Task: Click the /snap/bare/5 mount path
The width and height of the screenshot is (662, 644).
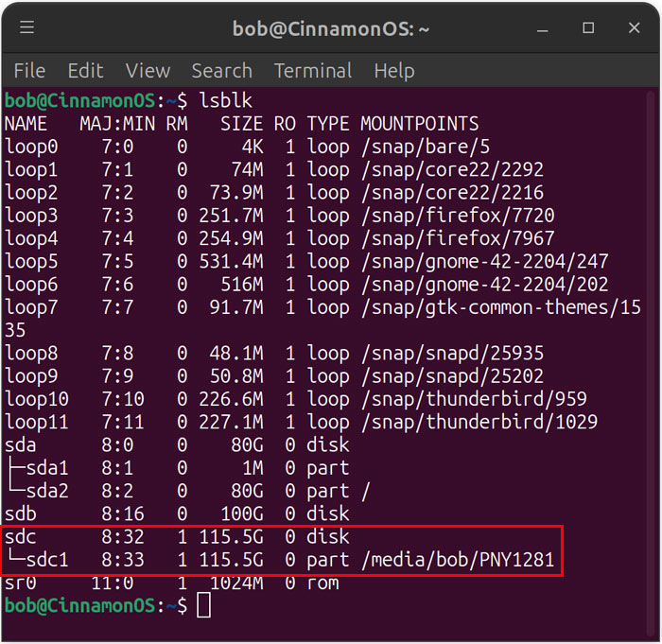Action: point(426,147)
